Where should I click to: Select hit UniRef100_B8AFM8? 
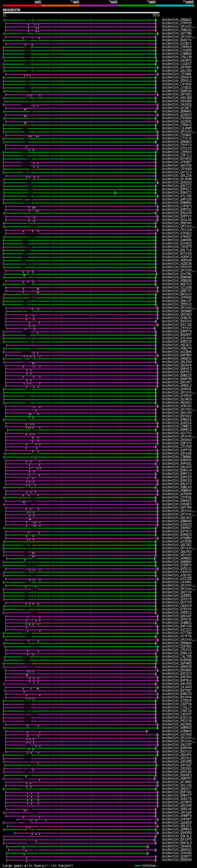(x=176, y=379)
